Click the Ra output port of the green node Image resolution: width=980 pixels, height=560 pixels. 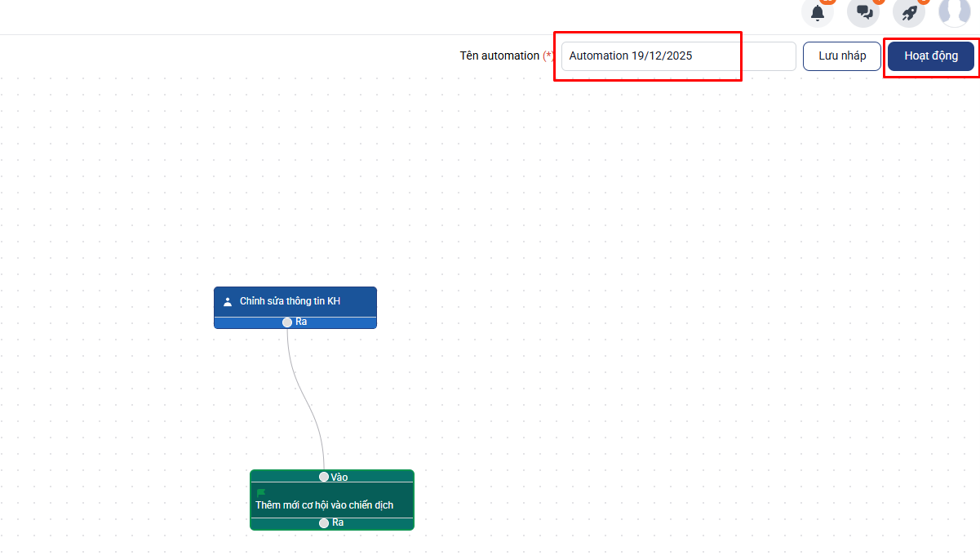324,522
